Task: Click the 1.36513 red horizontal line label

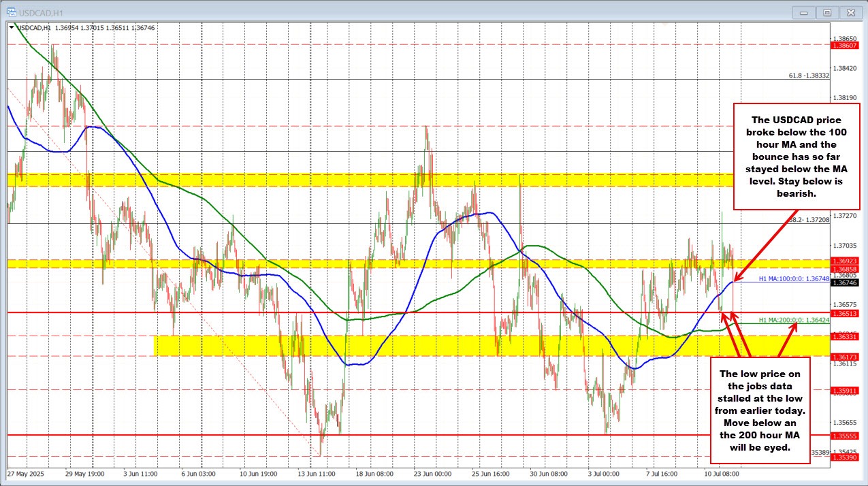Action: 844,312
